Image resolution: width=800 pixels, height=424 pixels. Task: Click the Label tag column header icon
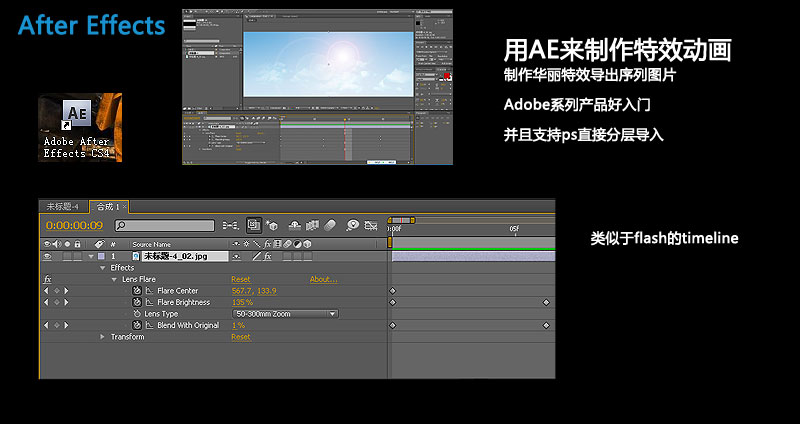[x=99, y=244]
